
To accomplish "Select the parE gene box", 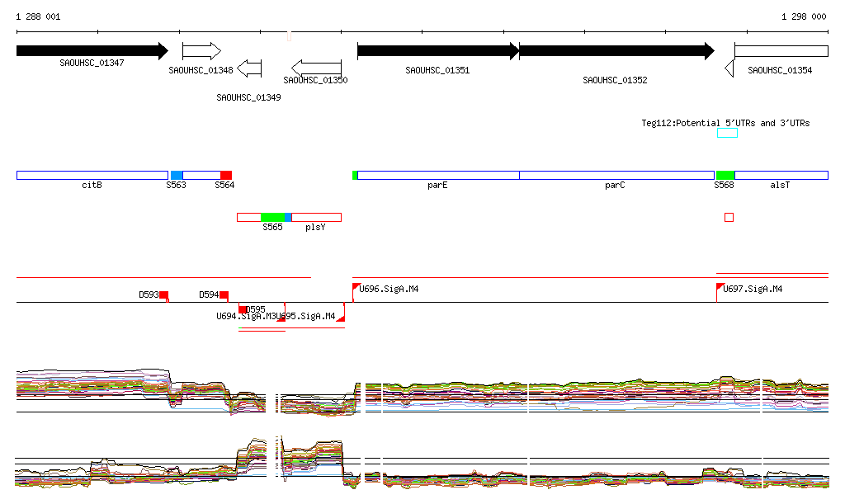I will [x=438, y=176].
